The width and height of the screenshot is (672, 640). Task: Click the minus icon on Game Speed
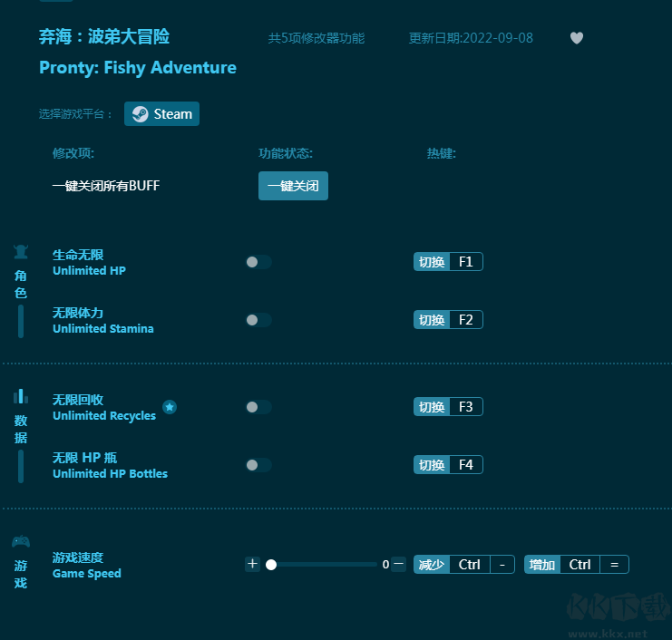[x=398, y=564]
